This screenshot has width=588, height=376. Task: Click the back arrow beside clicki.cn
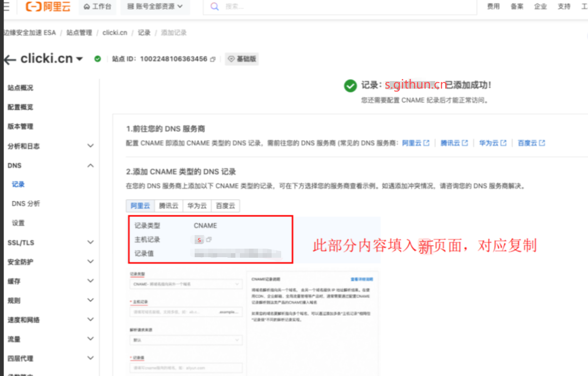(10, 59)
